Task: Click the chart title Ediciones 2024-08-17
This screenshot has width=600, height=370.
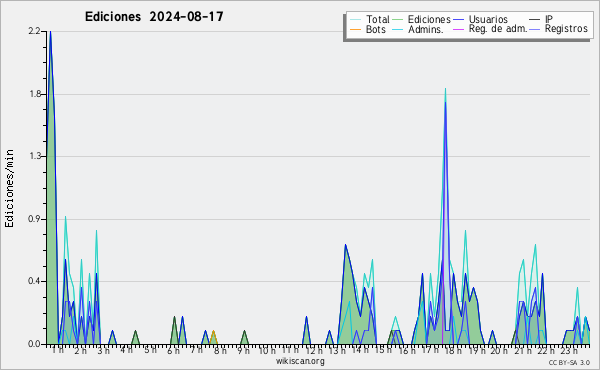Action: tap(154, 17)
